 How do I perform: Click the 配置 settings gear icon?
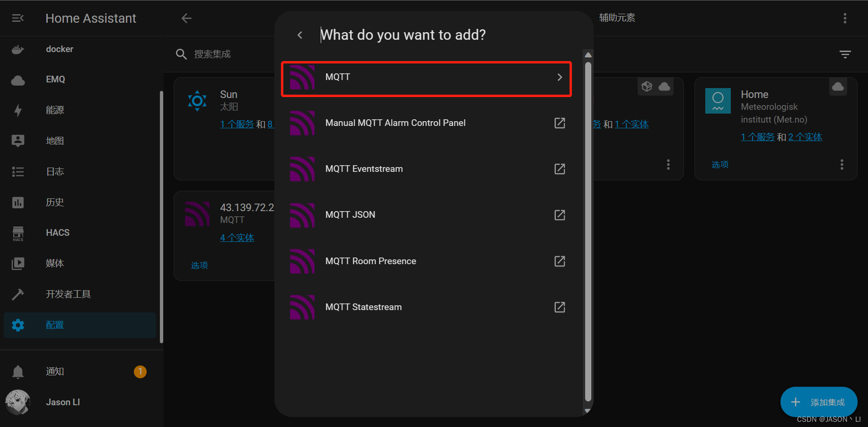click(x=18, y=325)
